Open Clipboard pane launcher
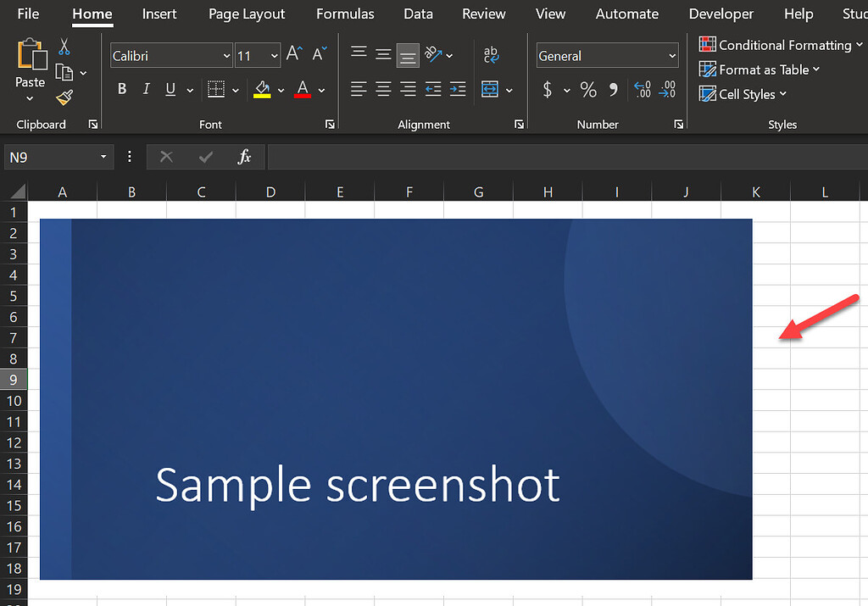Viewport: 868px width, 606px height. (x=93, y=125)
